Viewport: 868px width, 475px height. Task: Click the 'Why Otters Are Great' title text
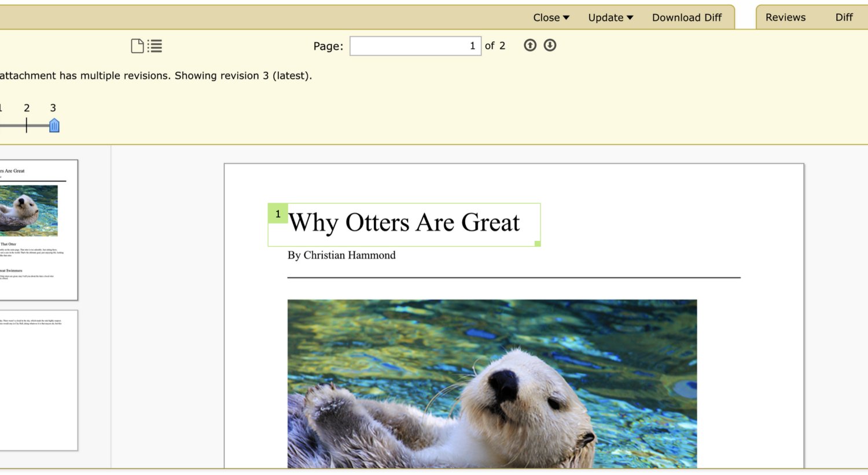[x=404, y=223]
